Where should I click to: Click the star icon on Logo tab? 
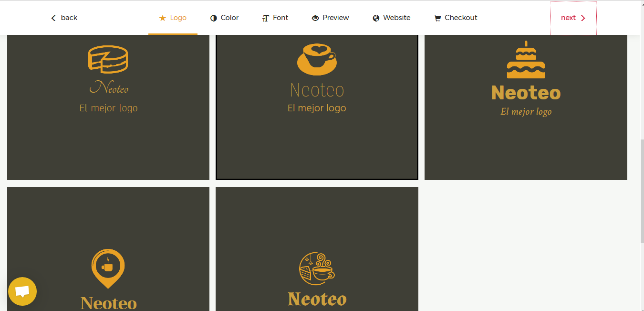pyautogui.click(x=163, y=18)
